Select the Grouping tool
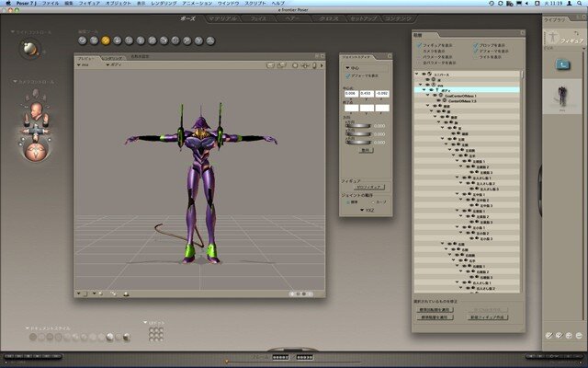588x368 pixels. [x=175, y=40]
